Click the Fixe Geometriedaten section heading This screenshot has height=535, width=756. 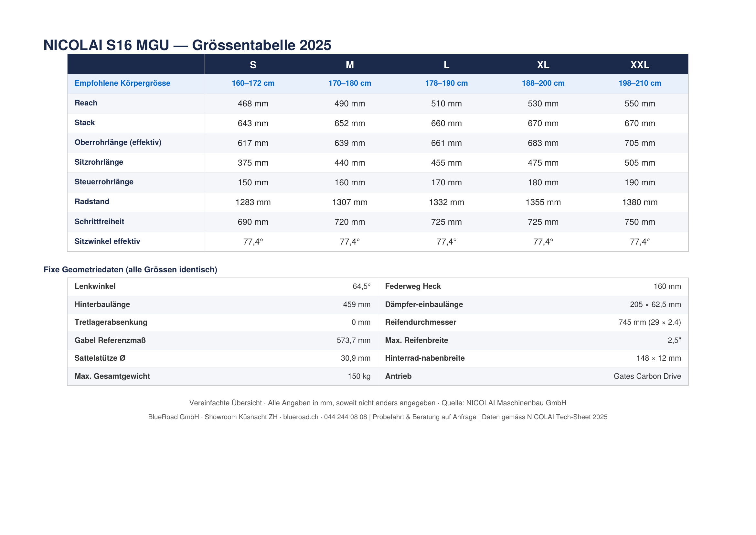click(130, 269)
